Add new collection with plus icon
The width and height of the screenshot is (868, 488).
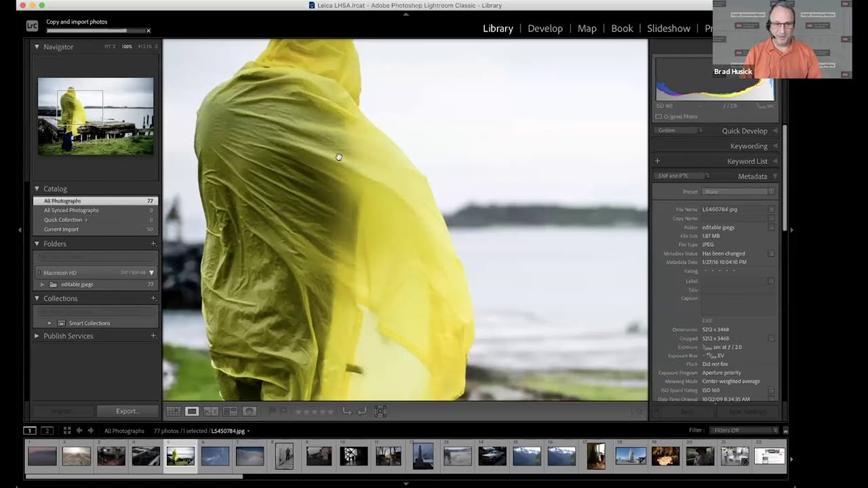153,298
